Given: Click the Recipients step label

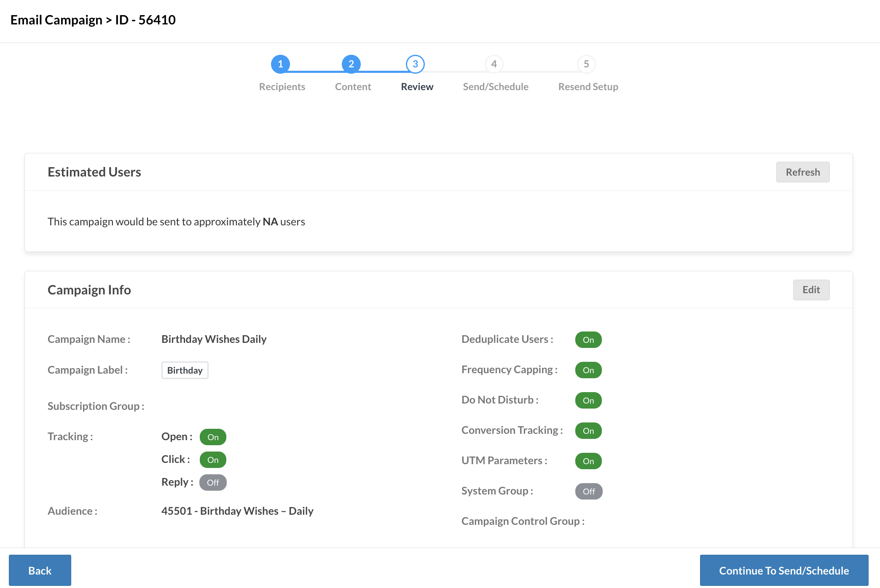Looking at the screenshot, I should tap(282, 87).
